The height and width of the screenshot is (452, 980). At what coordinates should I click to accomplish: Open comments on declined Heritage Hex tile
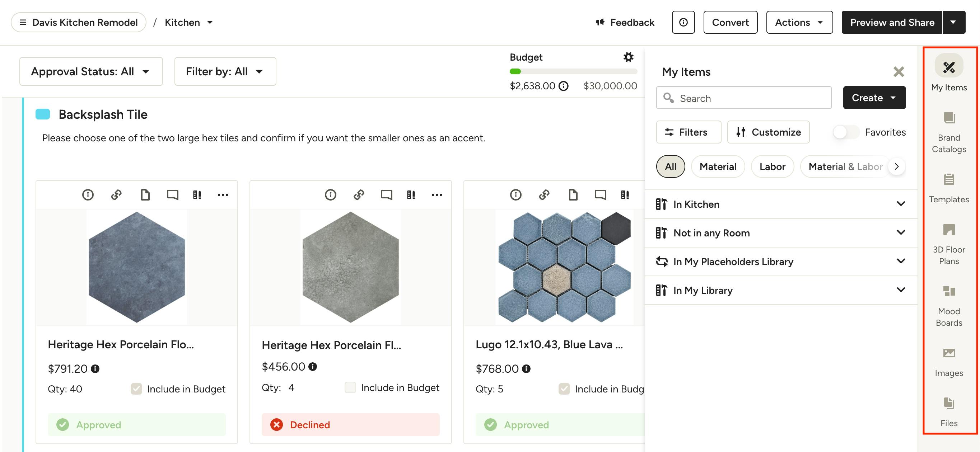[386, 195]
